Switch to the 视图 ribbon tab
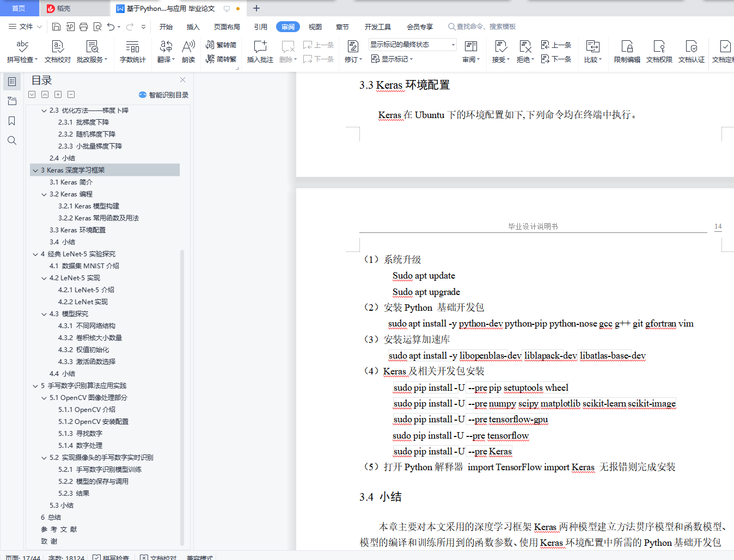 pos(315,27)
